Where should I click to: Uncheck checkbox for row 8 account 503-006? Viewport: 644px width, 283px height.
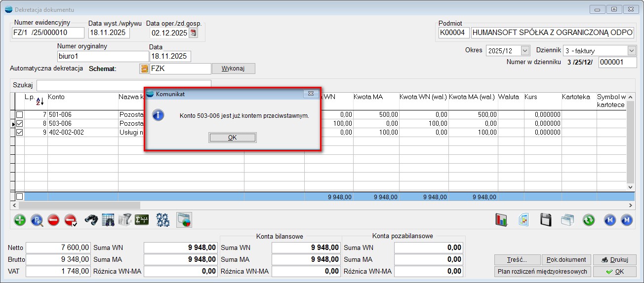pyautogui.click(x=19, y=123)
